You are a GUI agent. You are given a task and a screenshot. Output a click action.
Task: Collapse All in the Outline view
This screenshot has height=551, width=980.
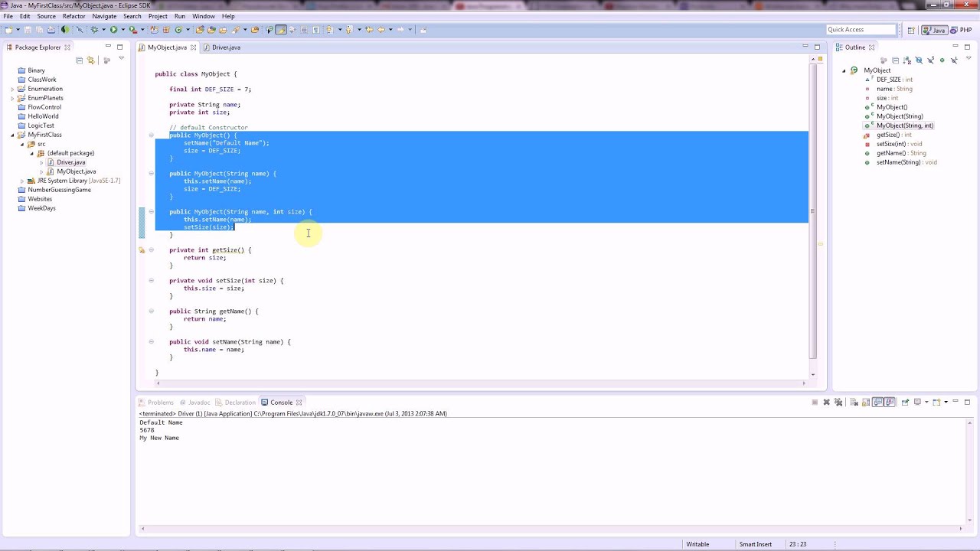896,60
